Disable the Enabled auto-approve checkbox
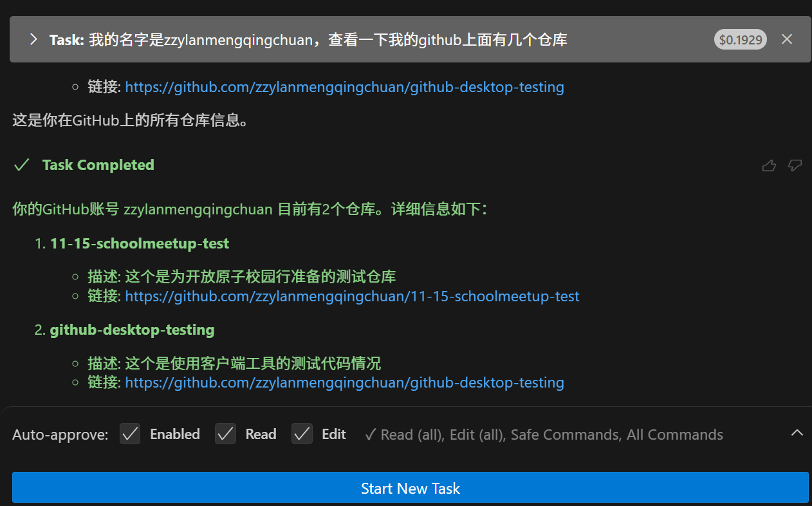This screenshot has width=812, height=506. point(129,434)
